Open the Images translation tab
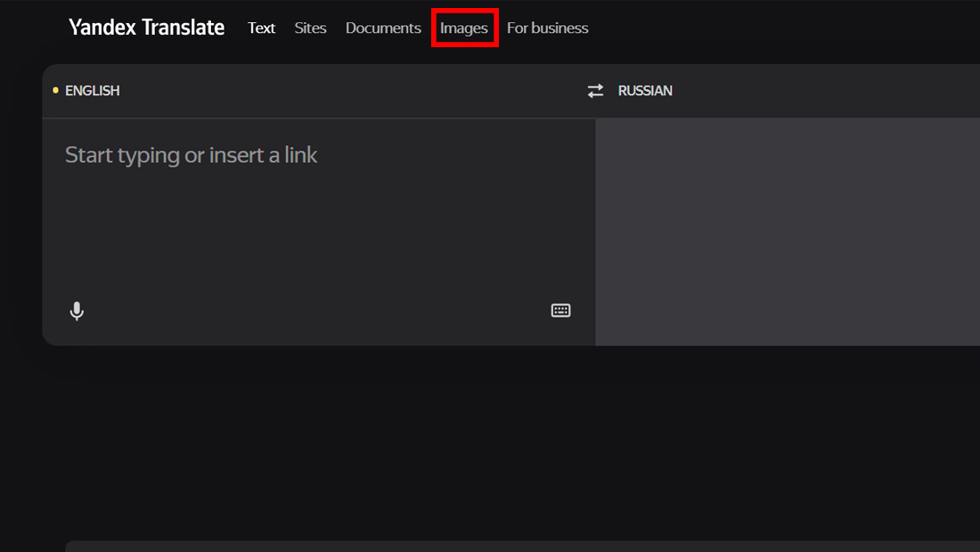980x552 pixels. (464, 28)
